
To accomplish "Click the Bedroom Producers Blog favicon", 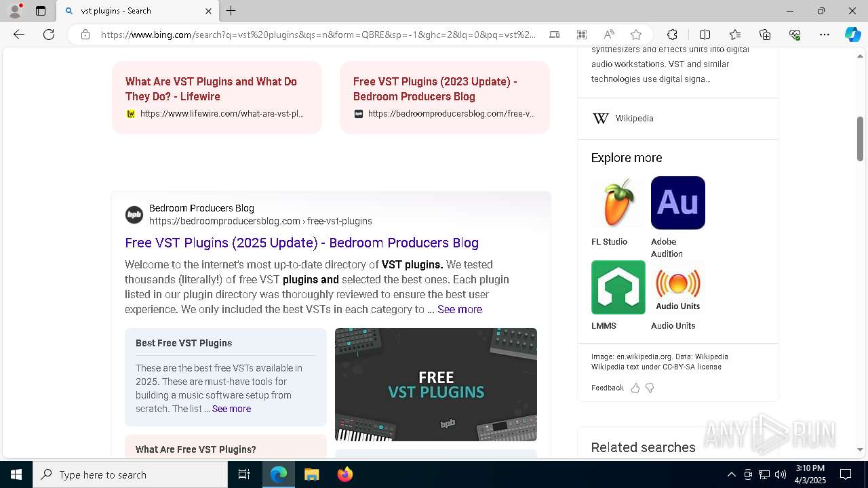I will tap(134, 215).
